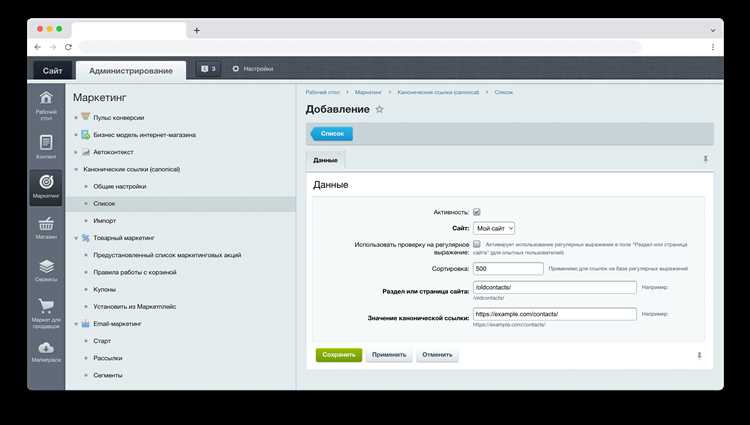The width and height of the screenshot is (750, 425).
Task: Expand the Бизнес модель интернет-магазина node
Action: [76, 135]
